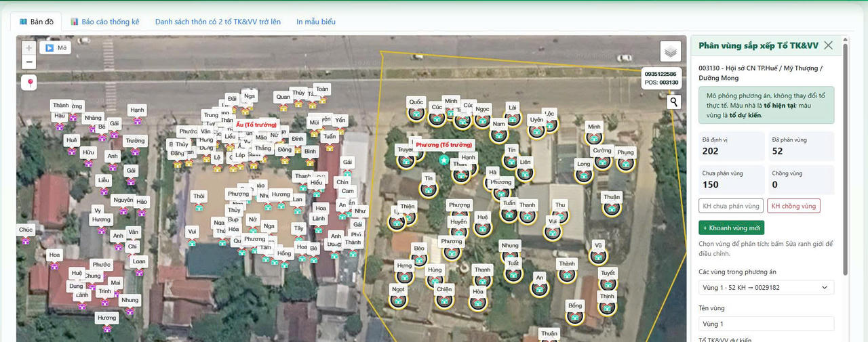868x342 pixels.
Task: Click the Thôi house marker
Action: (x=199, y=207)
